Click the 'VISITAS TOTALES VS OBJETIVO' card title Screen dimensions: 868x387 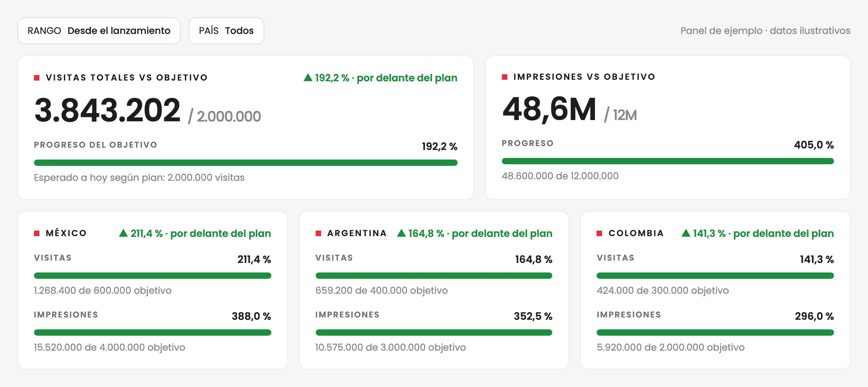point(127,78)
